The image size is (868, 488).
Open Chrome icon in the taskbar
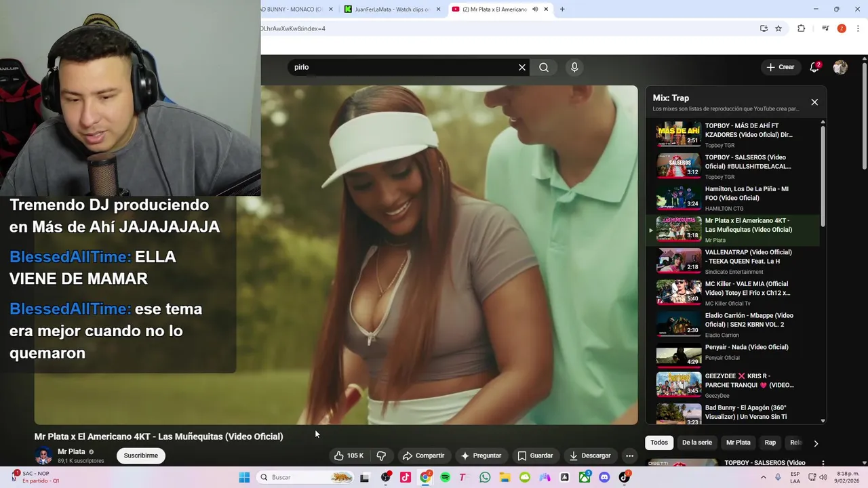tap(425, 477)
